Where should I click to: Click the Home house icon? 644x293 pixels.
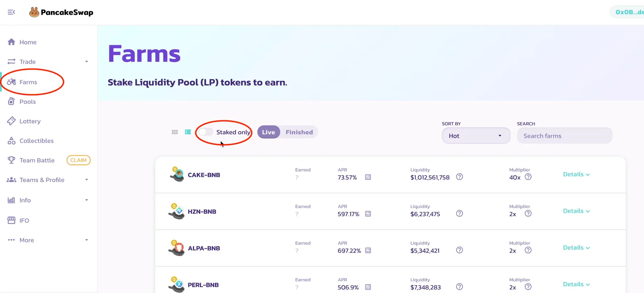tap(11, 42)
